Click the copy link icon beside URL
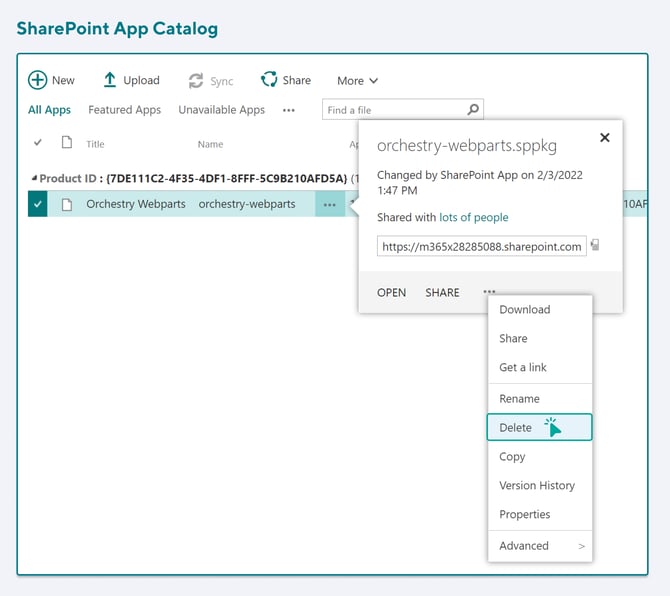This screenshot has height=596, width=670. pyautogui.click(x=595, y=245)
